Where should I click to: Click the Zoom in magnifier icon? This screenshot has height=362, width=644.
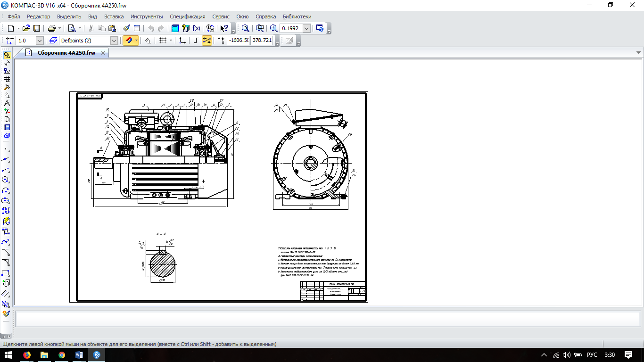pos(273,28)
